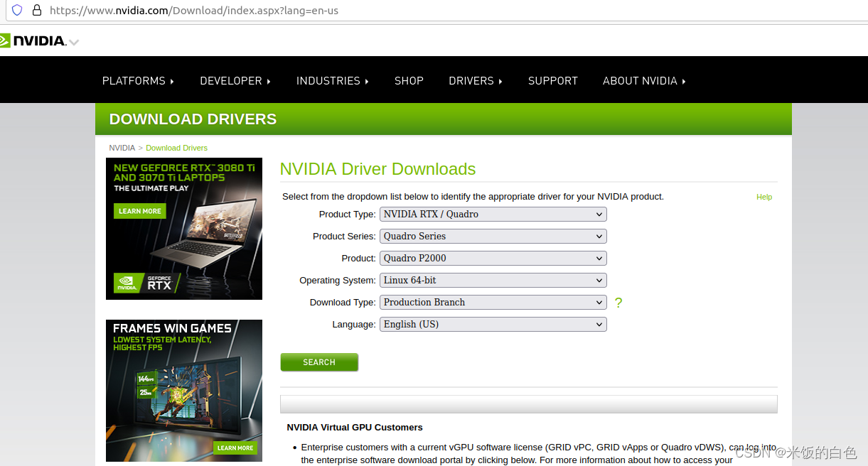Click the Help link

click(x=764, y=197)
